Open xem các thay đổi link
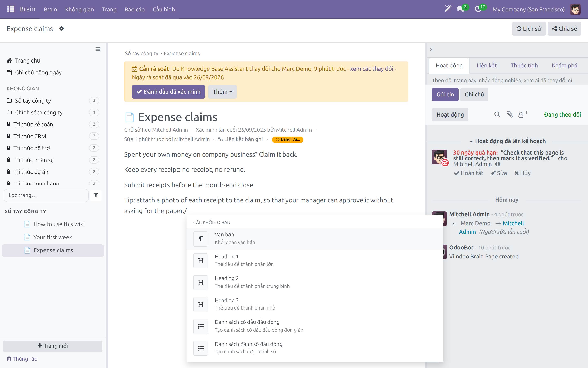The width and height of the screenshot is (588, 368). point(372,69)
